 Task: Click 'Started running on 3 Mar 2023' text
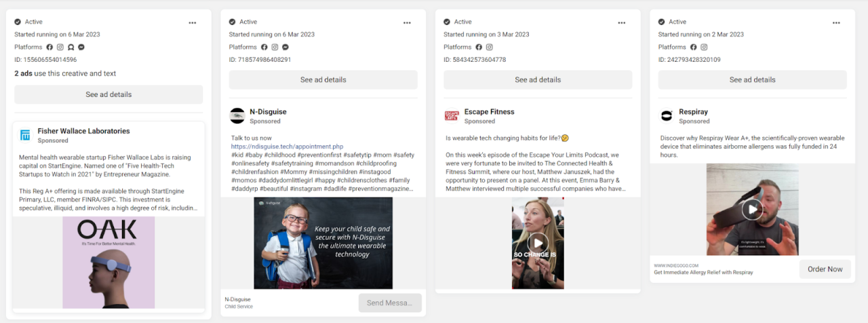[486, 35]
